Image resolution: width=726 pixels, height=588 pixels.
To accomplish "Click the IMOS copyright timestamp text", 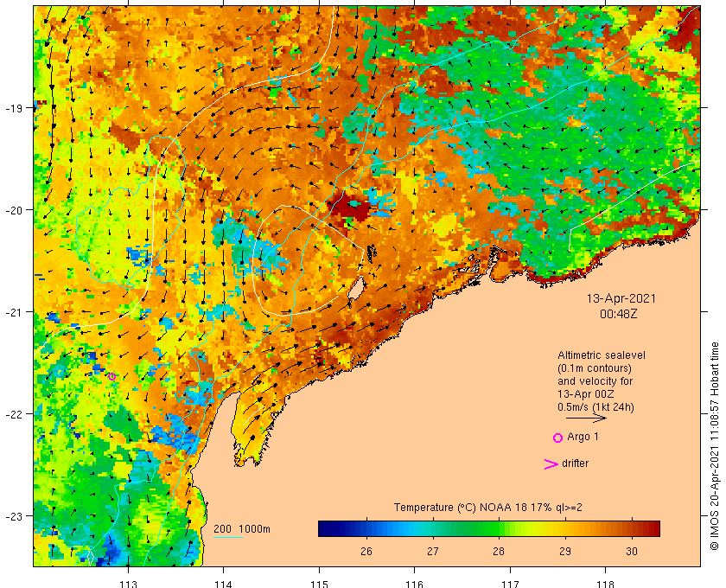I will [x=715, y=445].
